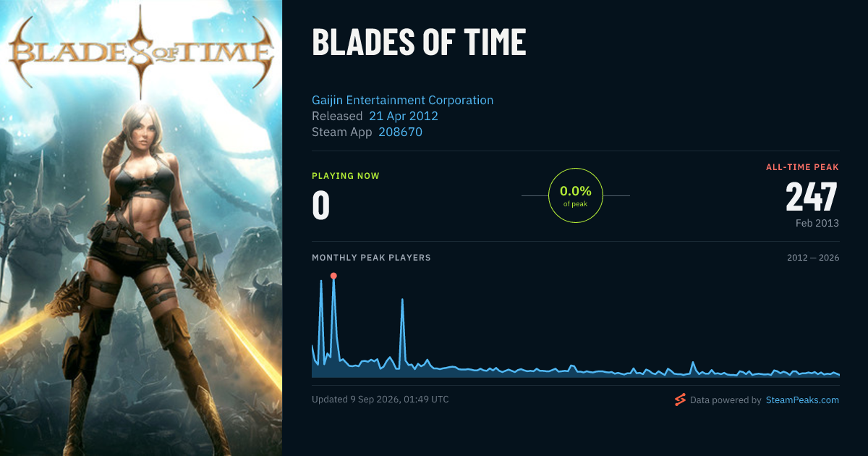This screenshot has width=868, height=456.
Task: Click the Feb 2013 peak date
Action: click(x=816, y=223)
